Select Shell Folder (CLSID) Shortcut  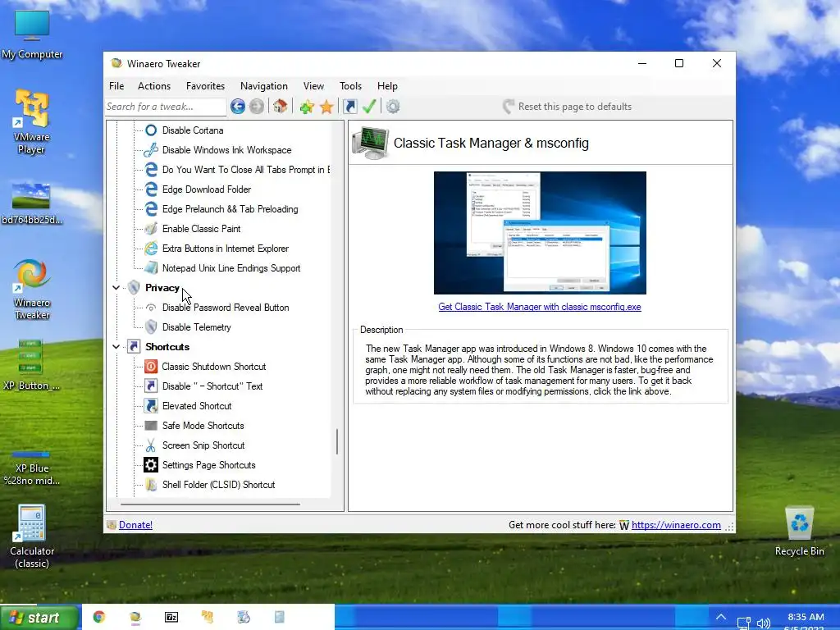point(218,485)
